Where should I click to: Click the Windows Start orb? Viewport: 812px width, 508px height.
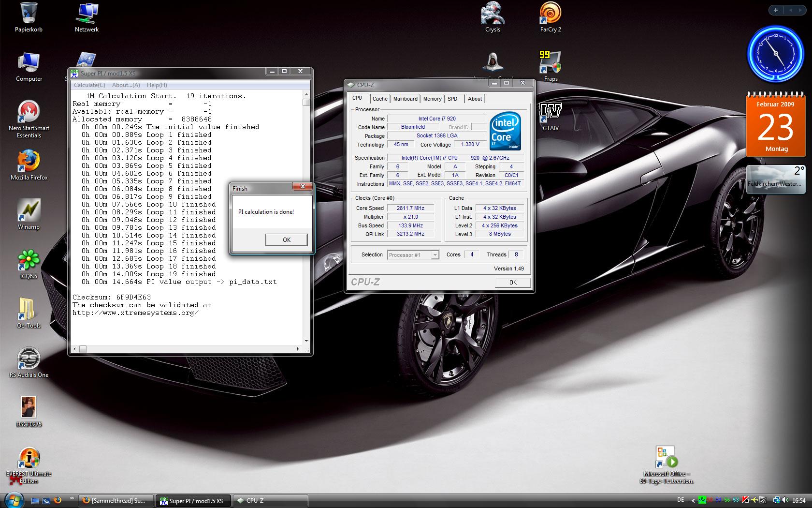[14, 500]
